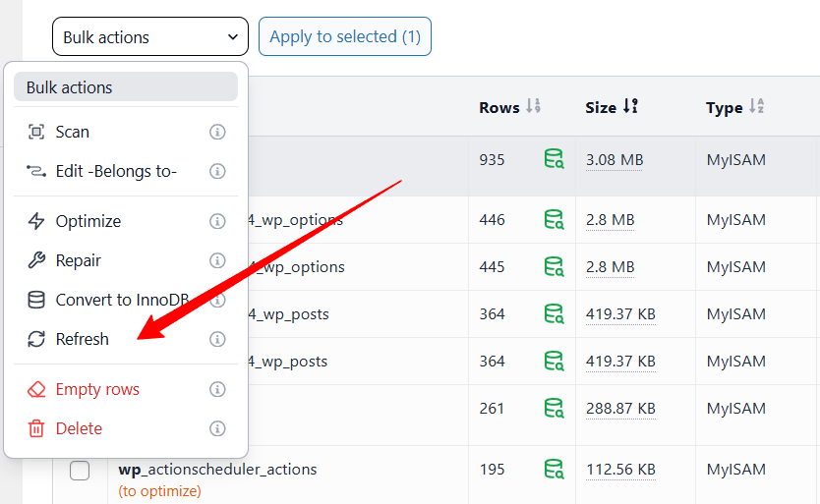Click the 112.56 KB size value
The image size is (820, 504).
(x=620, y=469)
